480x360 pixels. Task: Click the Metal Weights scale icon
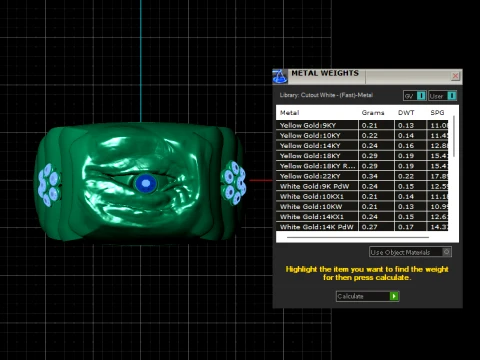(x=280, y=76)
